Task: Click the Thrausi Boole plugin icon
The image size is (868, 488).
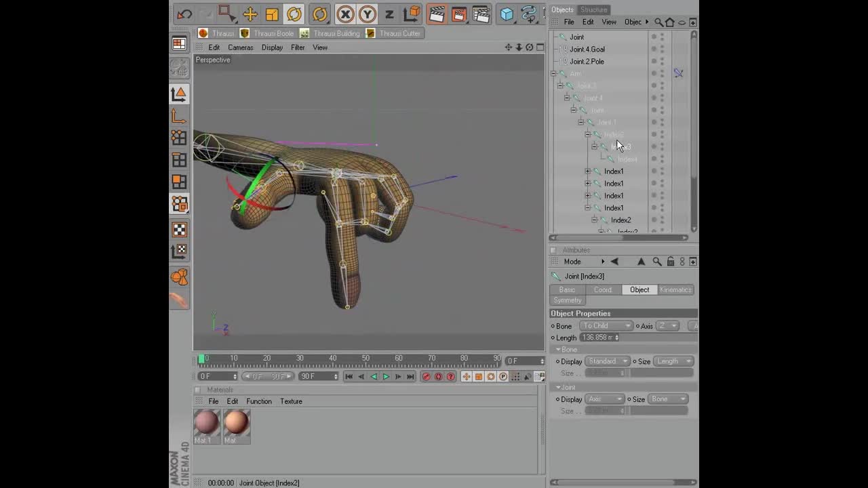Action: click(245, 33)
